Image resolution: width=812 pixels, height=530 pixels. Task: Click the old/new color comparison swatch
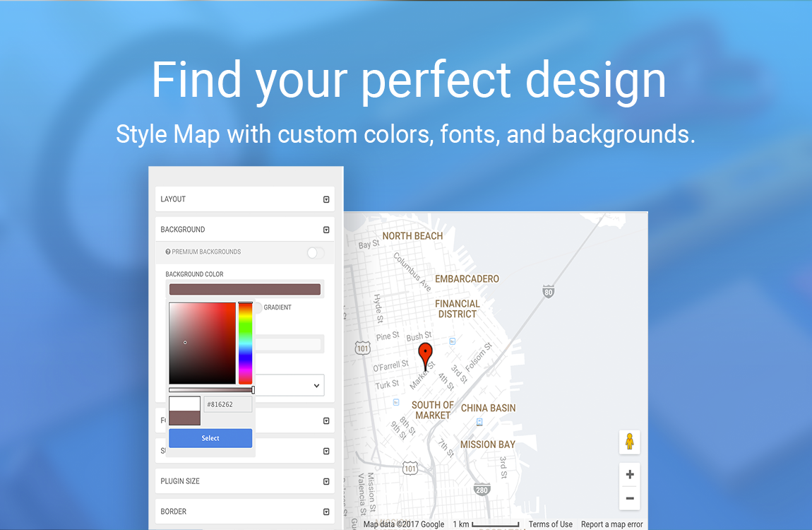[184, 411]
